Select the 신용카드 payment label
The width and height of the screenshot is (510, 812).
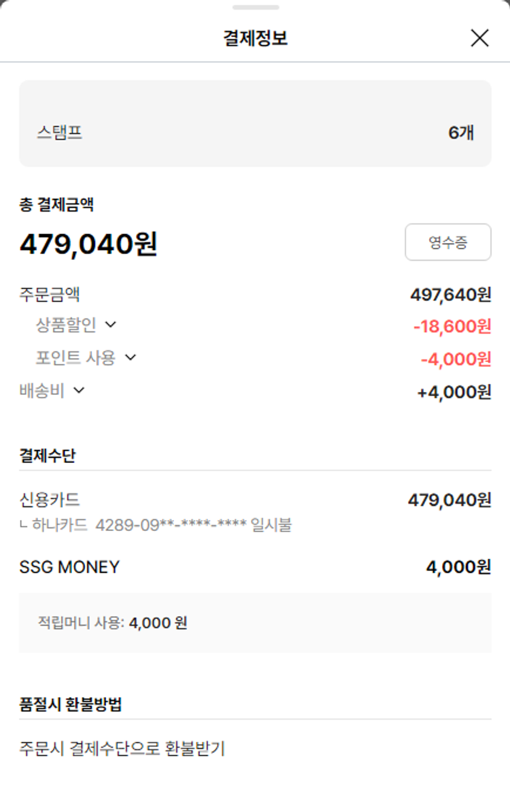(50, 500)
